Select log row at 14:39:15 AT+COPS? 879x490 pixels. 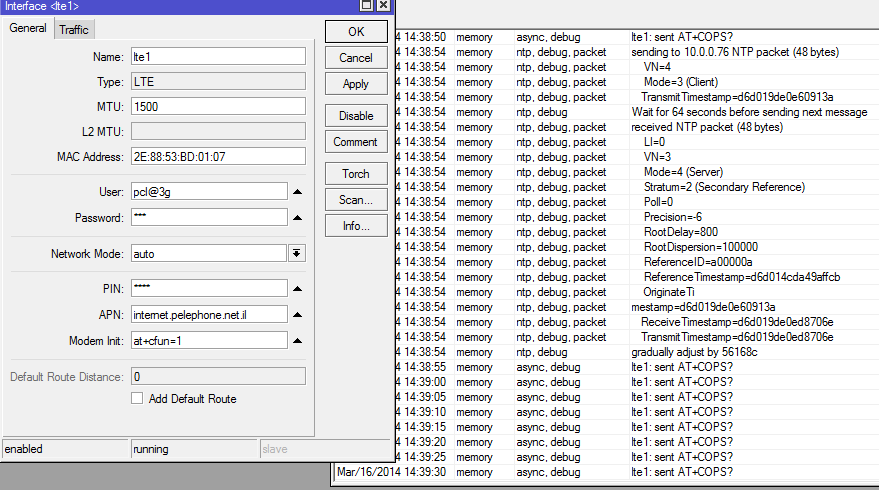636,427
